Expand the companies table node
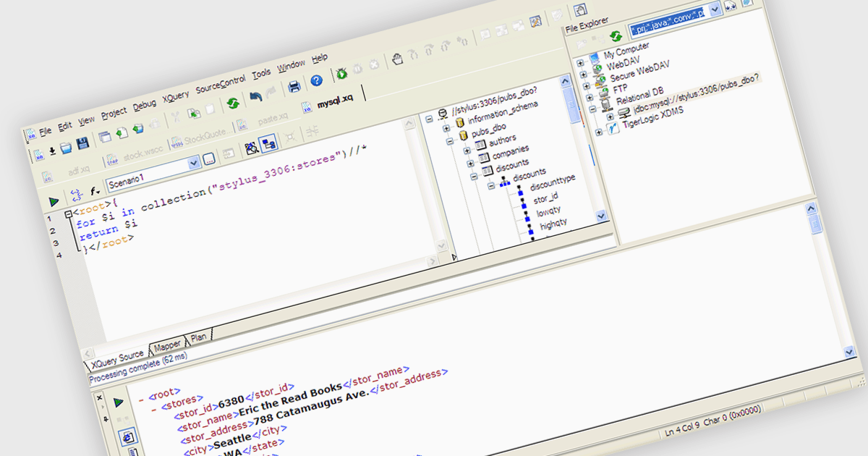The image size is (868, 456). click(x=471, y=164)
